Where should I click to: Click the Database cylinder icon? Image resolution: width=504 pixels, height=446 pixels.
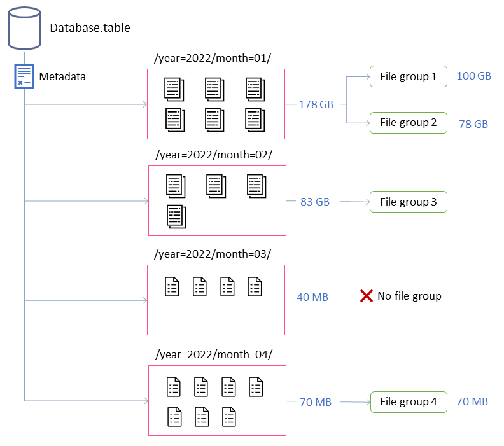(x=24, y=27)
